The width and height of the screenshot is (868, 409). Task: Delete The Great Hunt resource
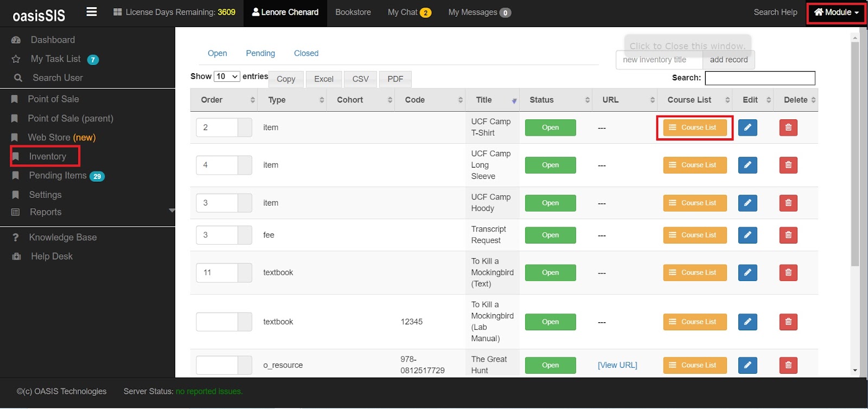788,365
